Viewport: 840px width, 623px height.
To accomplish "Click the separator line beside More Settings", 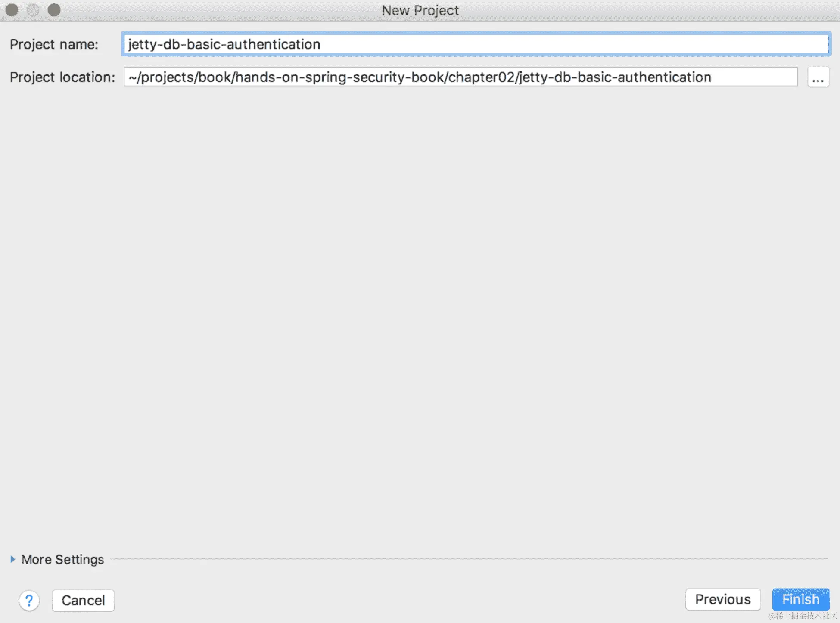I will 470,559.
